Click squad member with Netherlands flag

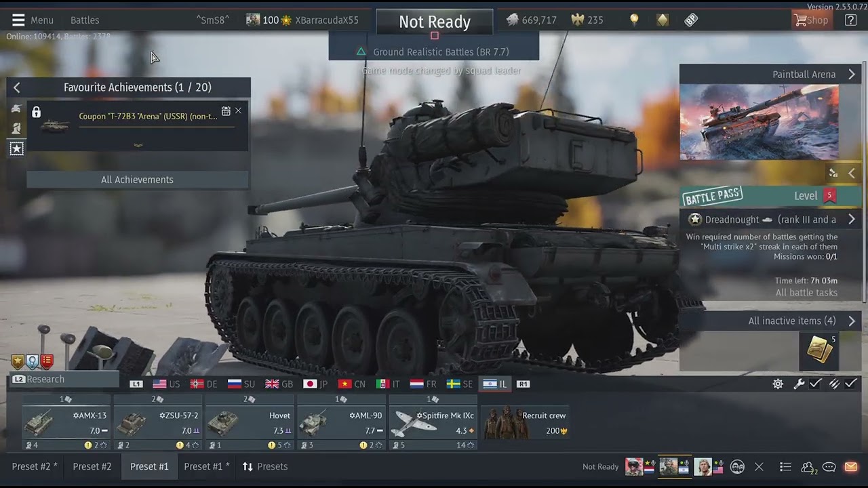640,466
